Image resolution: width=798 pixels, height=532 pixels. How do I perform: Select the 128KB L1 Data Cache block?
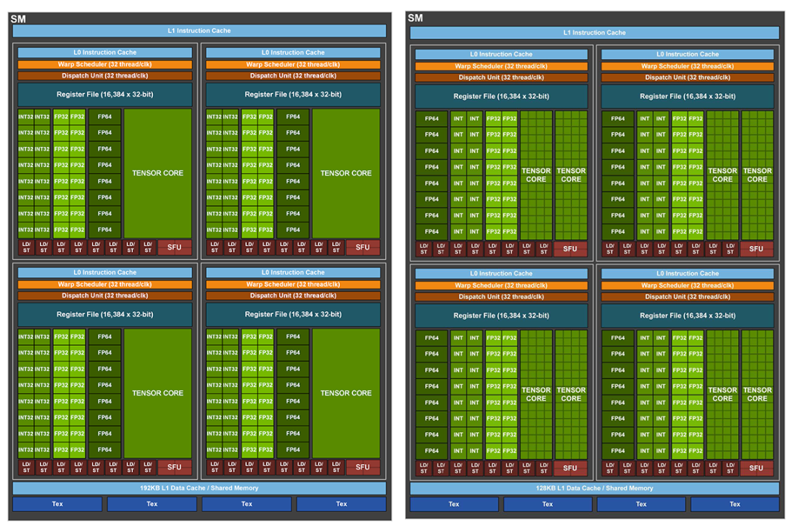point(594,488)
